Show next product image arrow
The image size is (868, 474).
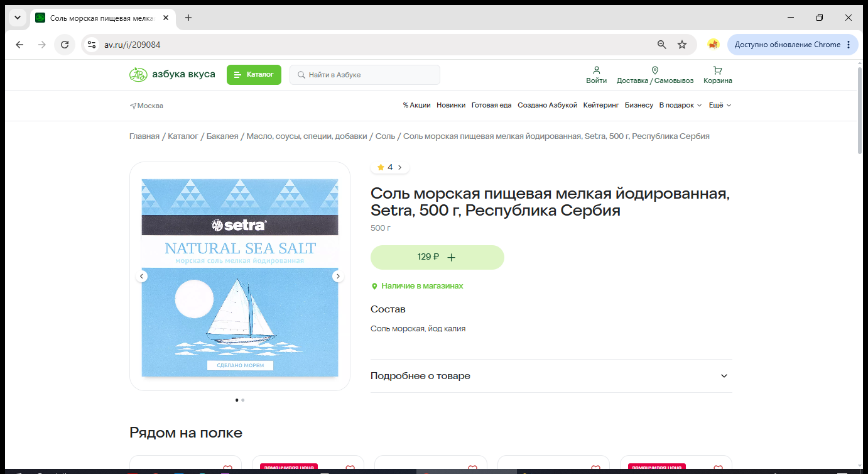click(x=338, y=276)
